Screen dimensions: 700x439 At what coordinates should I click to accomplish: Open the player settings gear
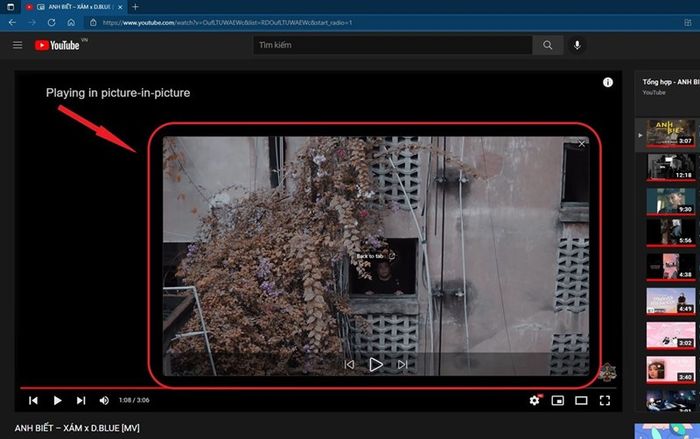point(535,401)
